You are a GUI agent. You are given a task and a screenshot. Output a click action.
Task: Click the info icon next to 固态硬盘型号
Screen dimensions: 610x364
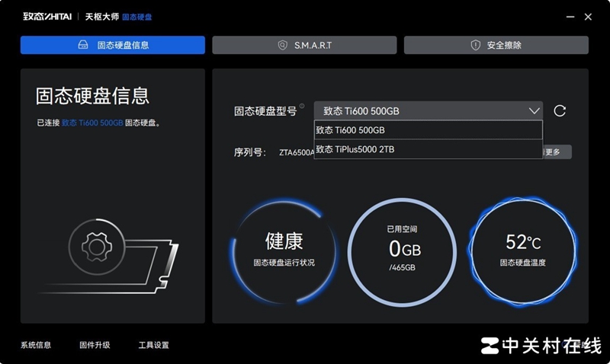click(302, 106)
